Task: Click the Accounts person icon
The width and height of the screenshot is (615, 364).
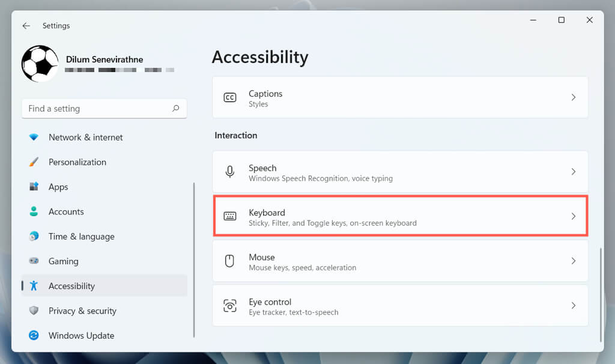Action: pos(34,211)
